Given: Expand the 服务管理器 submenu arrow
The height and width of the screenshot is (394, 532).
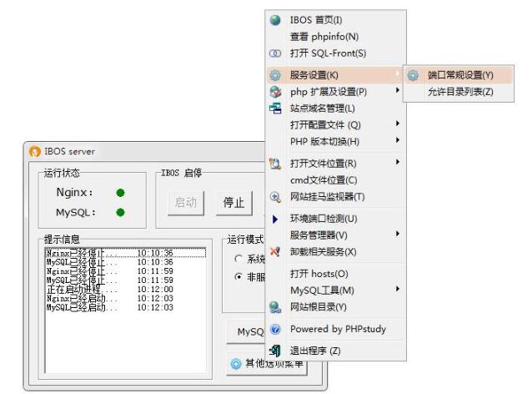Looking at the screenshot, I should click(x=397, y=234).
